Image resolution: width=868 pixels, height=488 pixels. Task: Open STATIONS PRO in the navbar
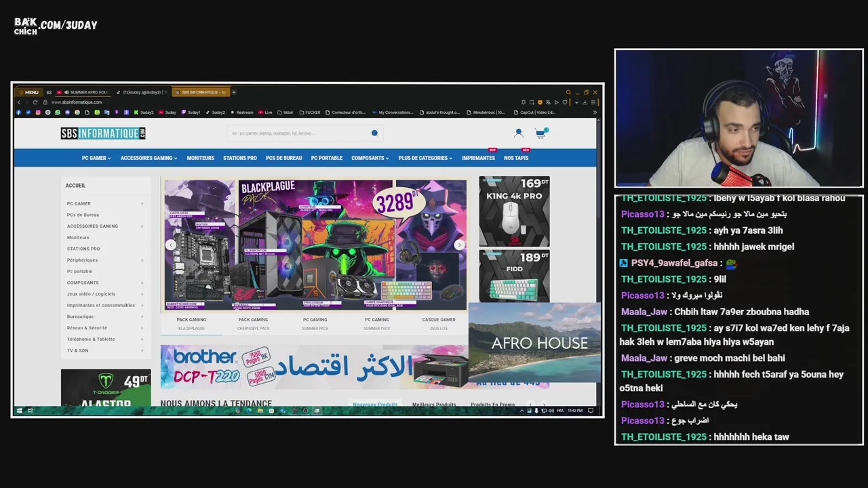click(x=240, y=158)
